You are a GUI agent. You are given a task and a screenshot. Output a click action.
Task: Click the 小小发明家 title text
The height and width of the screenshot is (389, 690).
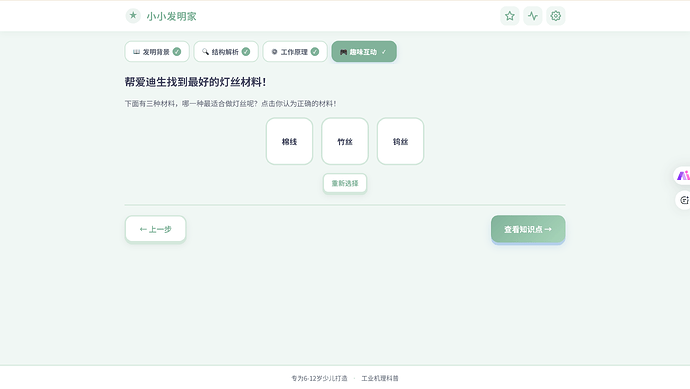pos(171,16)
